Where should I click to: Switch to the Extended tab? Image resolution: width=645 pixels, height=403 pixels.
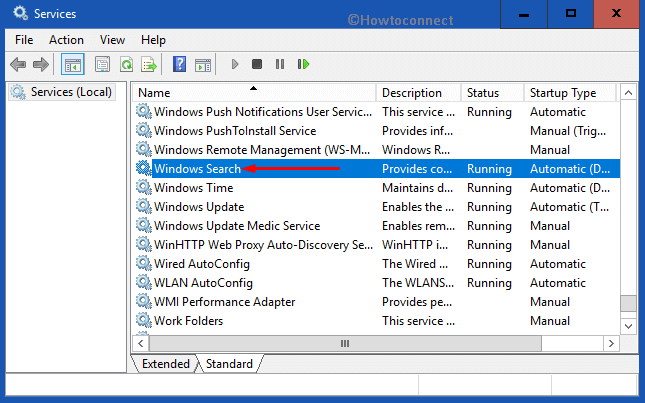(165, 364)
